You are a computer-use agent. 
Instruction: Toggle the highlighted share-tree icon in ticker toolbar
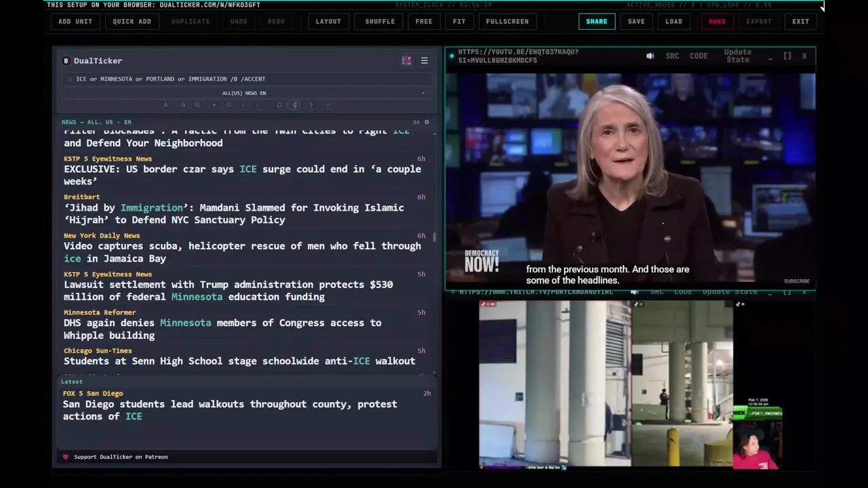tap(294, 105)
